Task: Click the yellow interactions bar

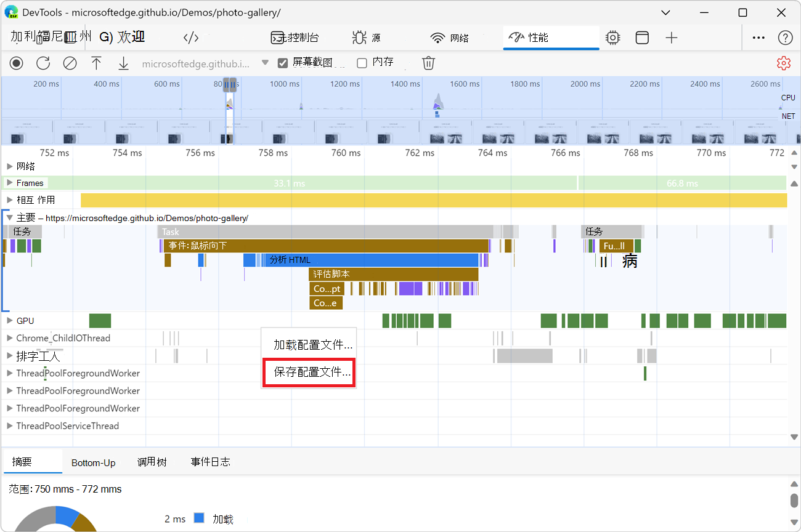Action: click(434, 200)
